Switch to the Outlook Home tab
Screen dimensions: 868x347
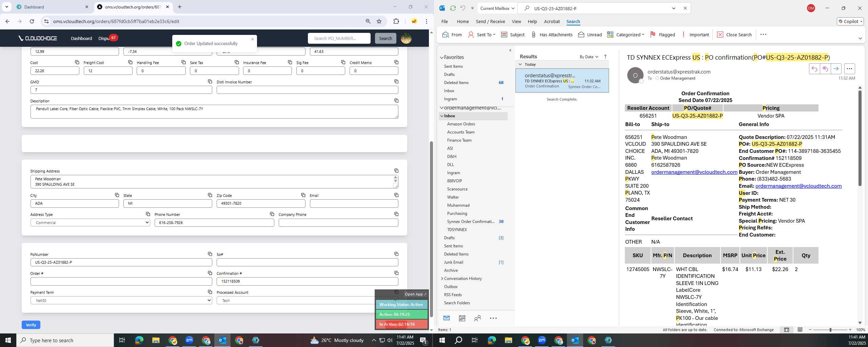coord(463,21)
